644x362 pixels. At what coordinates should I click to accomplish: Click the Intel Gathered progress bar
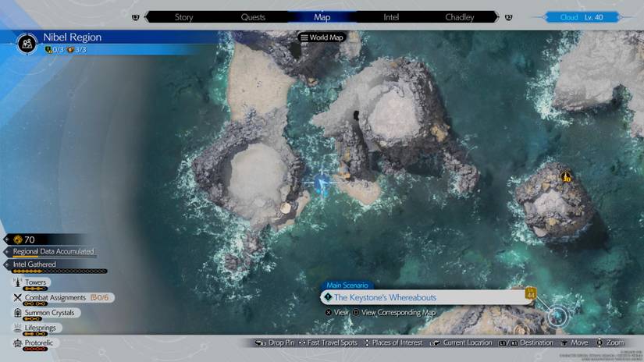[60, 271]
